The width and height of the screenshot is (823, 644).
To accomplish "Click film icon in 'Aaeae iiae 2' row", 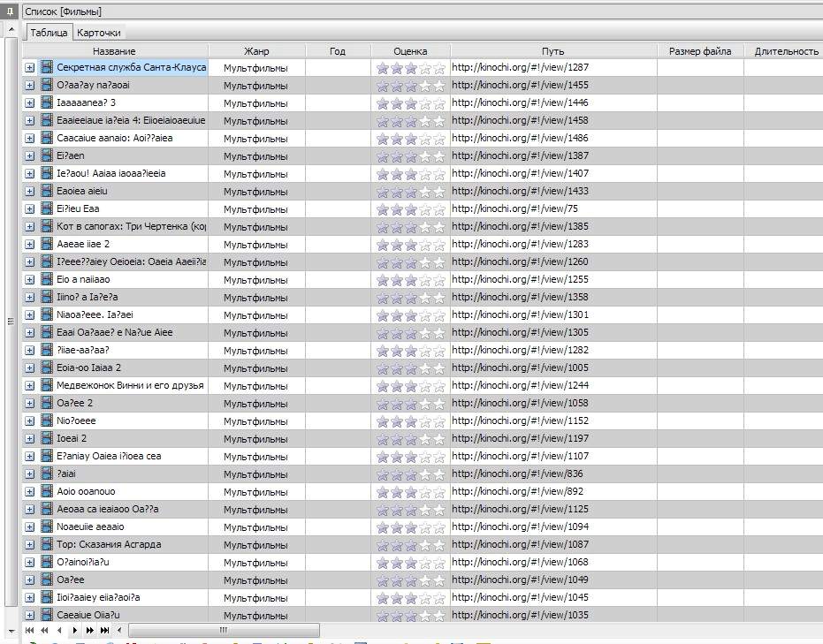I will point(47,244).
